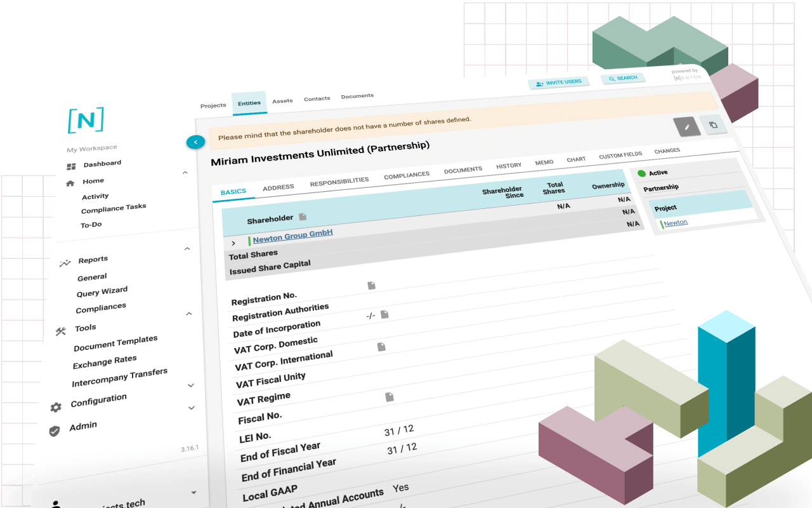The height and width of the screenshot is (508, 812).
Task: Click the Admin shield icon
Action: (53, 429)
